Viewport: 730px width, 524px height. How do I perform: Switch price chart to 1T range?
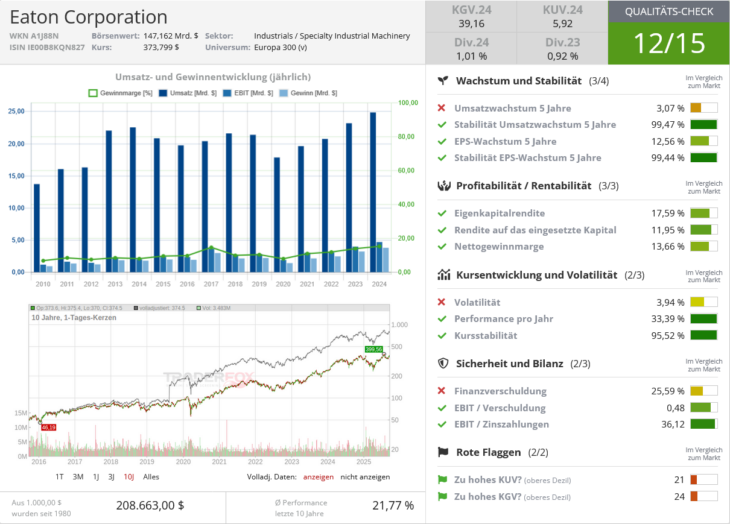[59, 477]
